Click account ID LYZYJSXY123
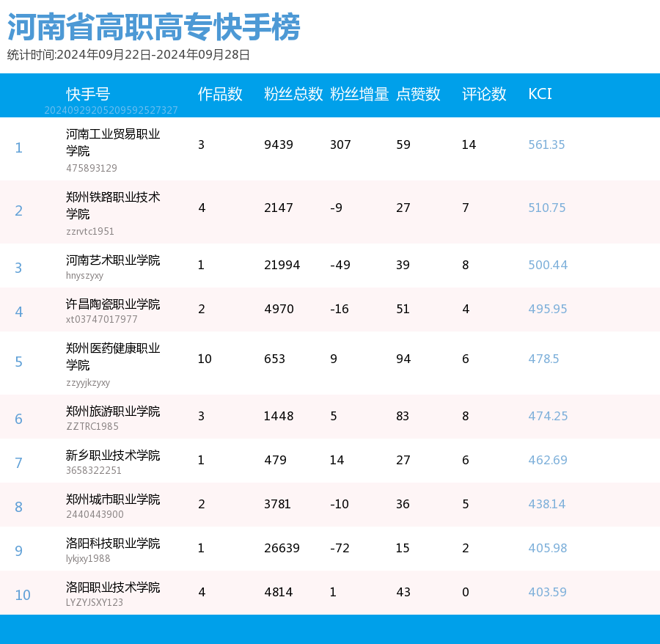 [95, 602]
